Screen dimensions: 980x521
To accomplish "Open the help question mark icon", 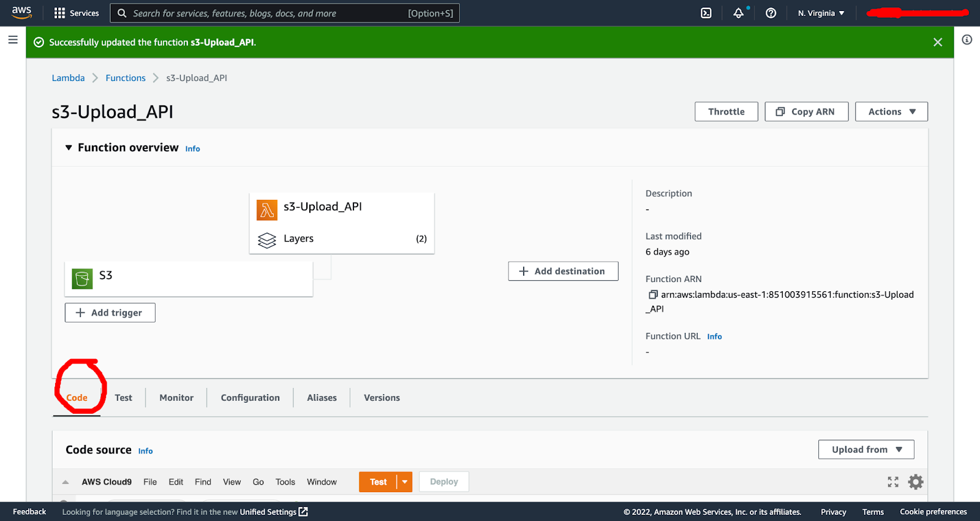I will tap(771, 13).
